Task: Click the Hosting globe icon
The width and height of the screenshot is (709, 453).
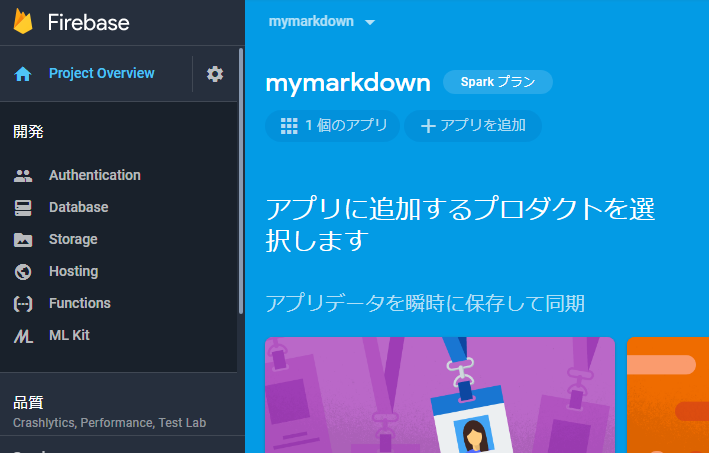Action: 23,272
